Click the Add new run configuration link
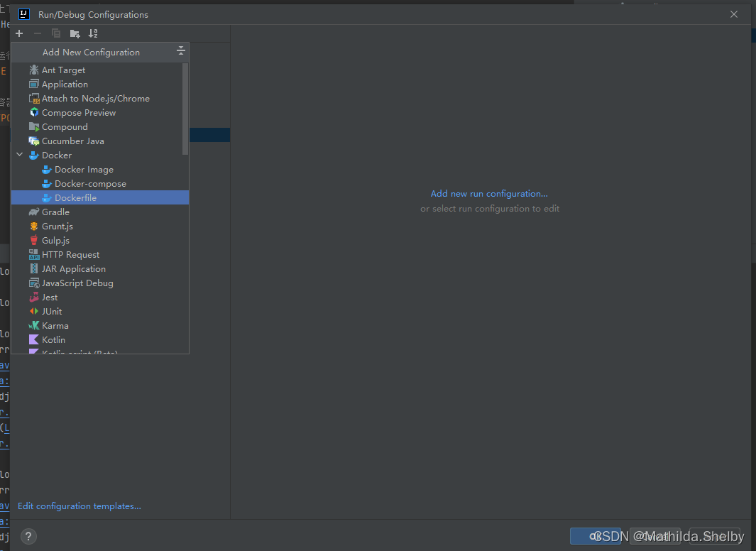Viewport: 756px width, 551px height. [x=489, y=194]
